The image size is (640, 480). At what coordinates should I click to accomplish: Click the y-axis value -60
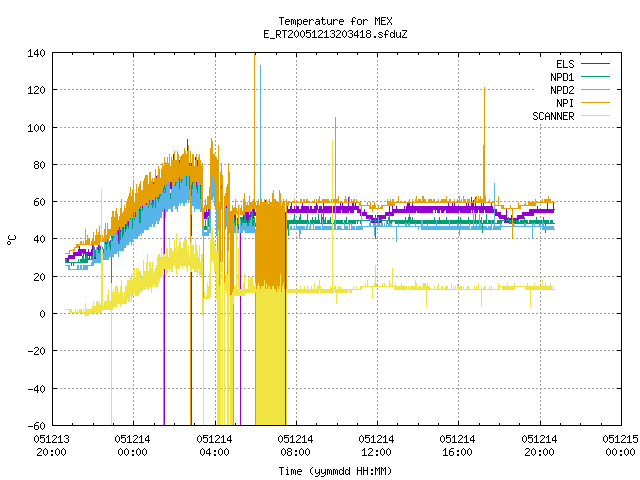point(36,426)
